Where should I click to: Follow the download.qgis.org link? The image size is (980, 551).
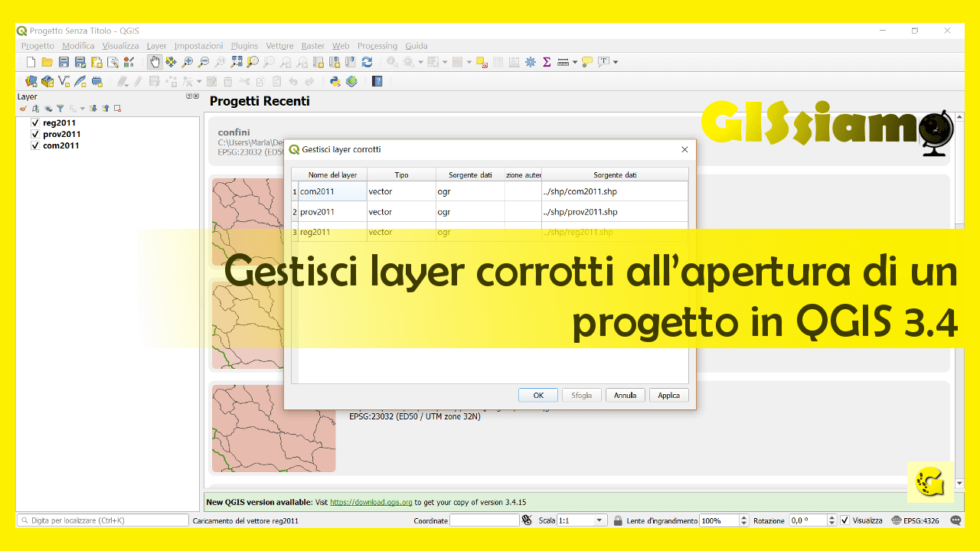click(371, 502)
